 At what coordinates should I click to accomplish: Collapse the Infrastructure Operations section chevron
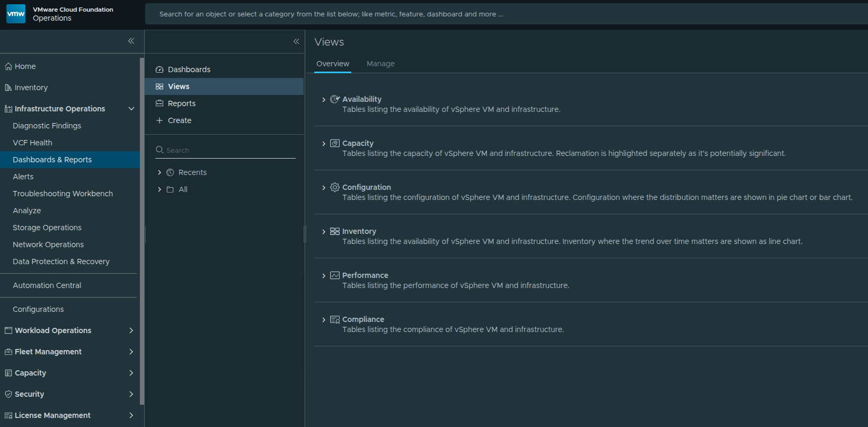[x=131, y=109]
